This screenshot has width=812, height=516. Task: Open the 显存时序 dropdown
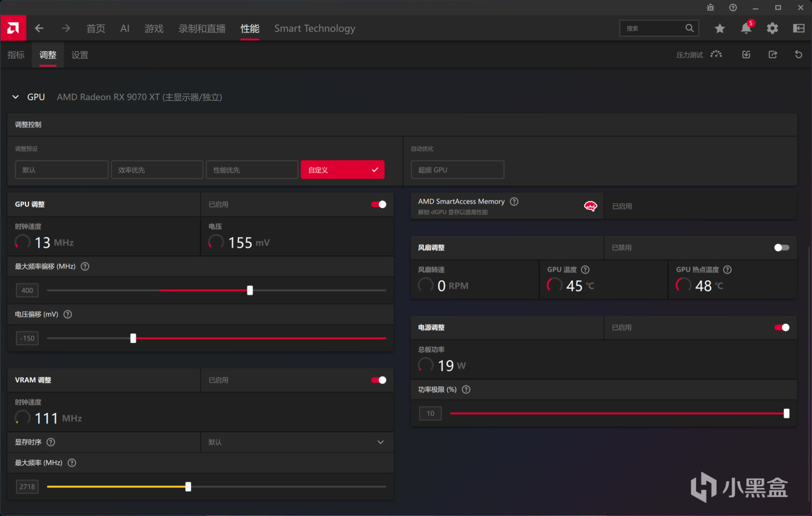[x=297, y=442]
